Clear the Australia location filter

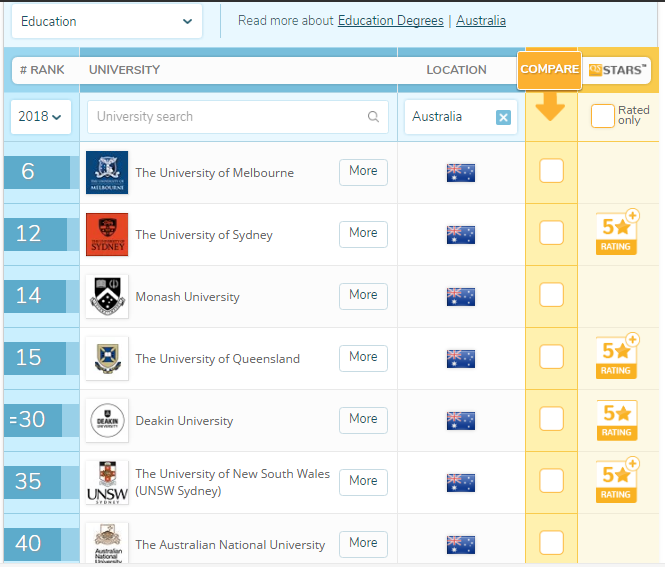tap(503, 117)
